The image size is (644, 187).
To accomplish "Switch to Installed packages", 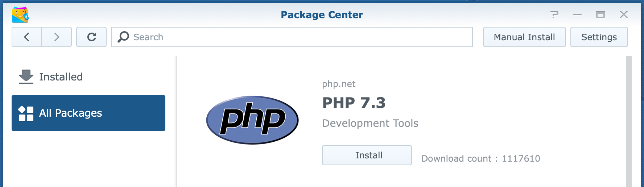I will [x=88, y=77].
